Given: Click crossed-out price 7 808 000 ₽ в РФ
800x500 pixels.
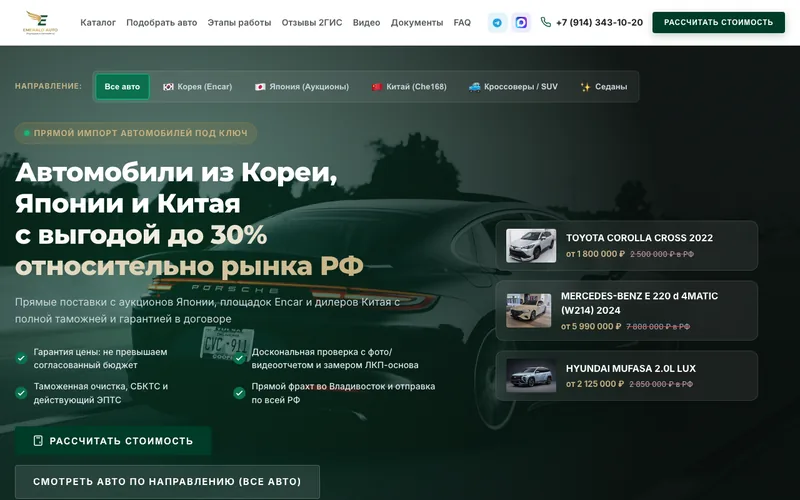Looking at the screenshot, I should pos(658,327).
